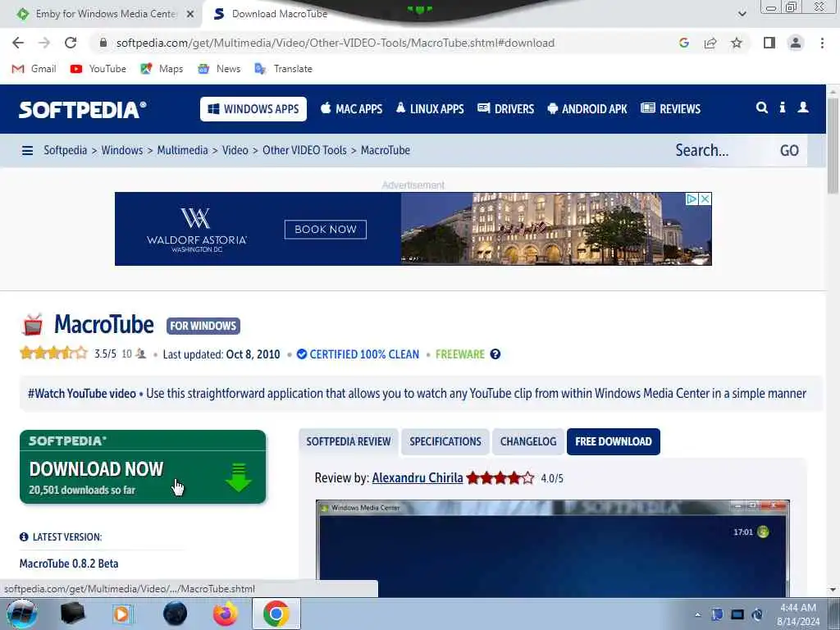Open the Mac Apps section
This screenshot has width=840, height=630.
tap(351, 109)
